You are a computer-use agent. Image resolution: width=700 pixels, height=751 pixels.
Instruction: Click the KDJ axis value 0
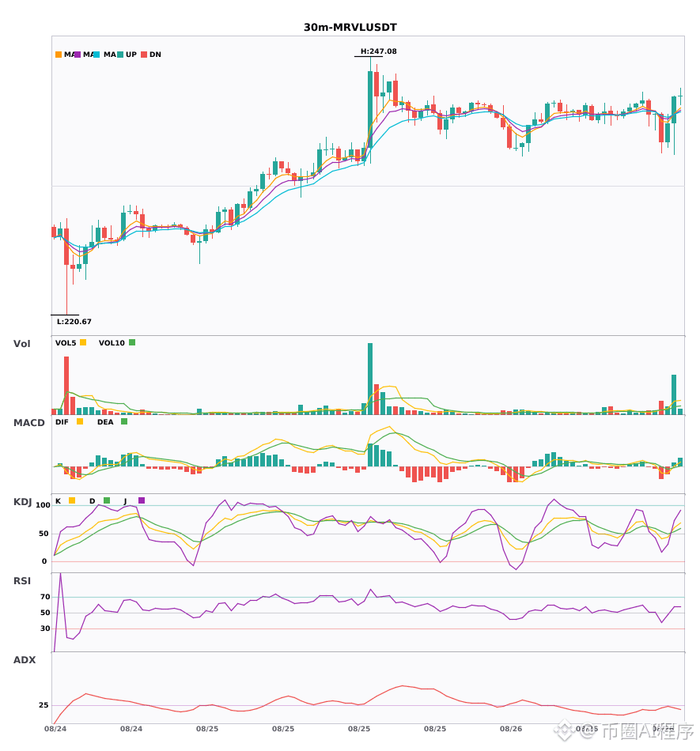[x=44, y=561]
